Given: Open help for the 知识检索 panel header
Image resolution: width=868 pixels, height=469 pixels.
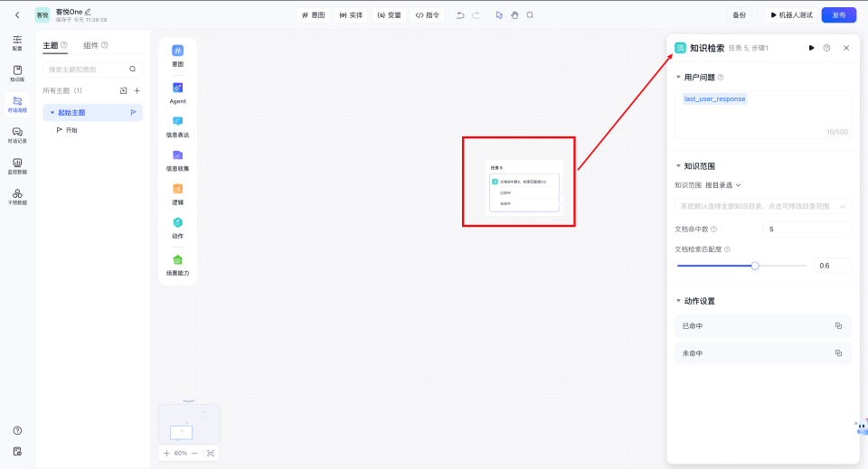Looking at the screenshot, I should click(826, 48).
